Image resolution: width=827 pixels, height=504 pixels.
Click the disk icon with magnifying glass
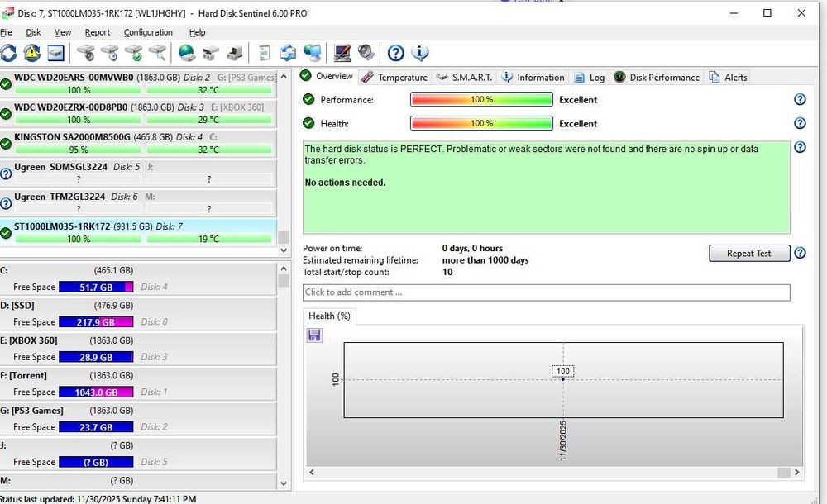pos(157,53)
